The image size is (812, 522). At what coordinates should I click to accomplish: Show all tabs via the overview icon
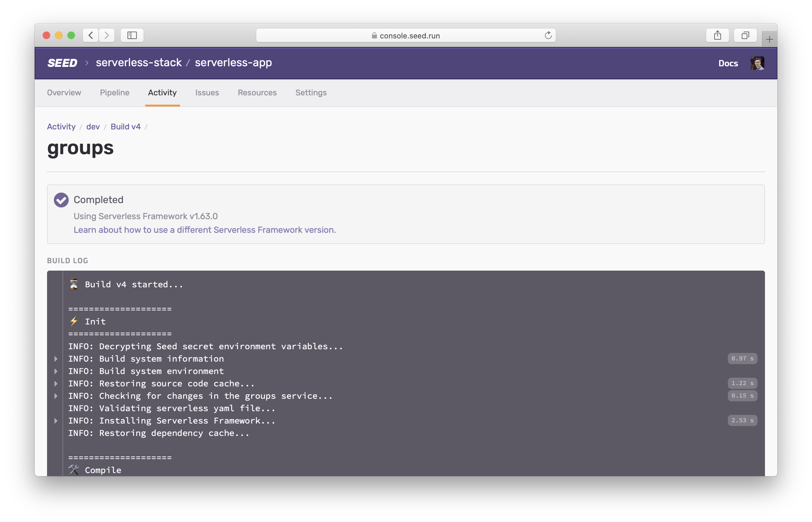pyautogui.click(x=745, y=35)
